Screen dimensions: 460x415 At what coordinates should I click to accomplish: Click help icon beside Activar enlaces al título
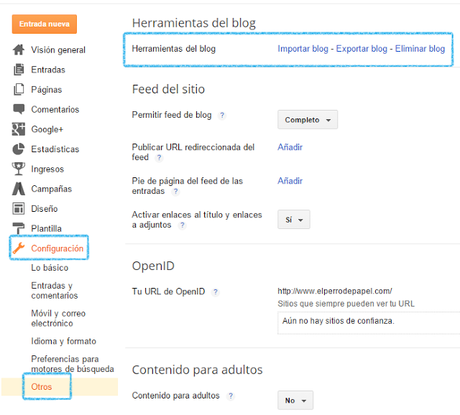(x=182, y=225)
